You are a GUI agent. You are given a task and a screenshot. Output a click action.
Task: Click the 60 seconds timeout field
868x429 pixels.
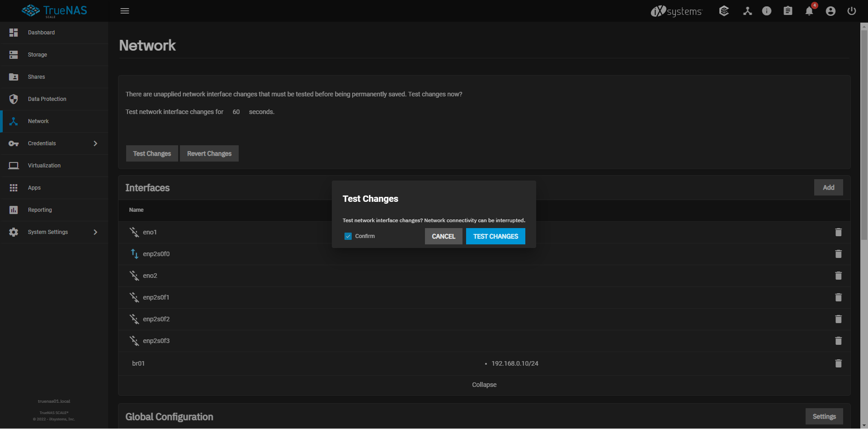(236, 112)
